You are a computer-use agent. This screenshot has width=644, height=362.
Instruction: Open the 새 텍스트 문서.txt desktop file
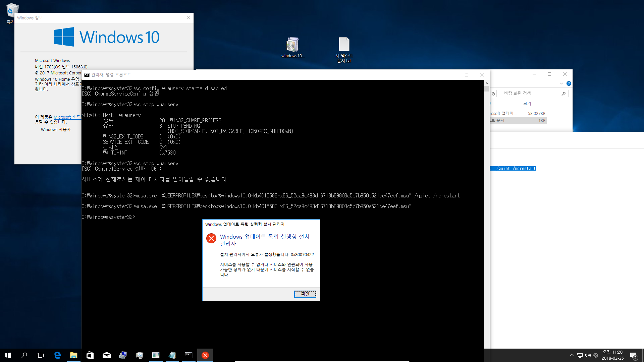point(344,50)
